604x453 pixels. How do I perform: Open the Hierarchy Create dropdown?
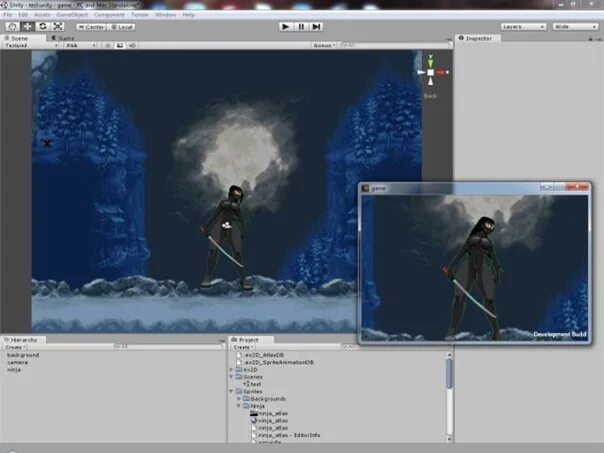coord(14,347)
